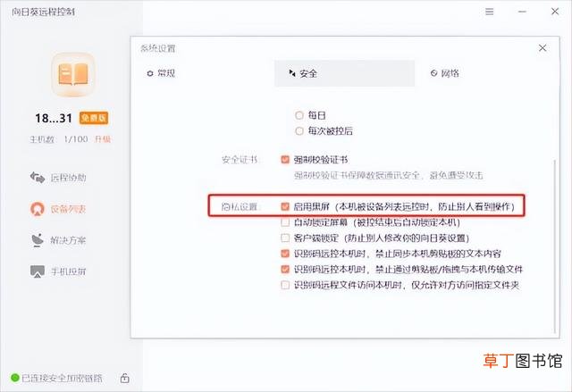This screenshot has height=392, width=572.
Task: Click the green connection status dot
Action: click(x=15, y=378)
